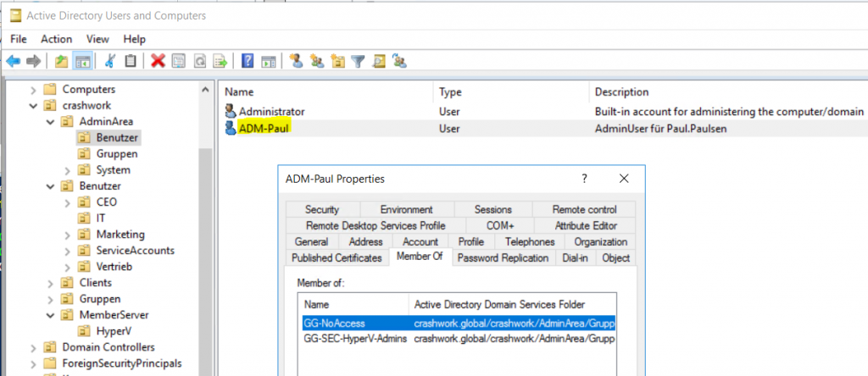Open Help with blue question icon
Screen dimensions: 868x376
point(248,61)
